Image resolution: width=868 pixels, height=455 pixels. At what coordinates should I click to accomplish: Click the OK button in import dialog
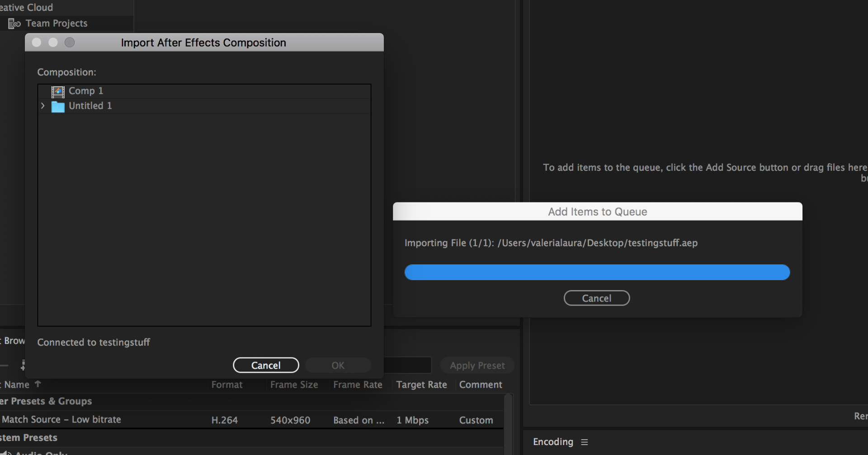click(x=338, y=365)
